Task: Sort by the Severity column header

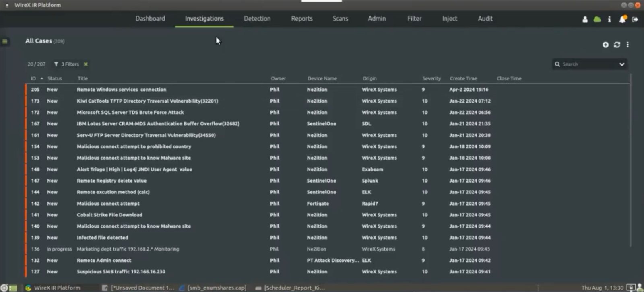Action: (x=431, y=78)
